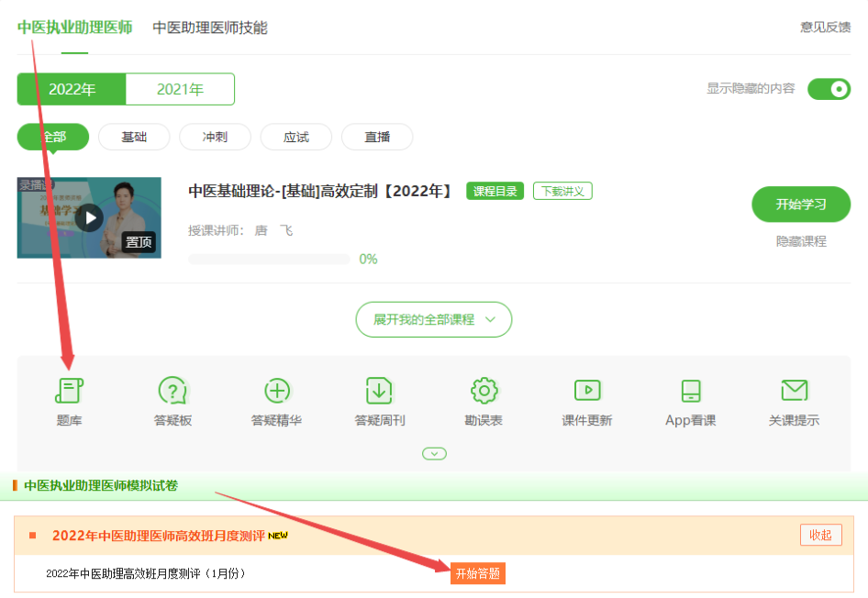Open the 答疑周刊 weekly icon

click(x=380, y=392)
